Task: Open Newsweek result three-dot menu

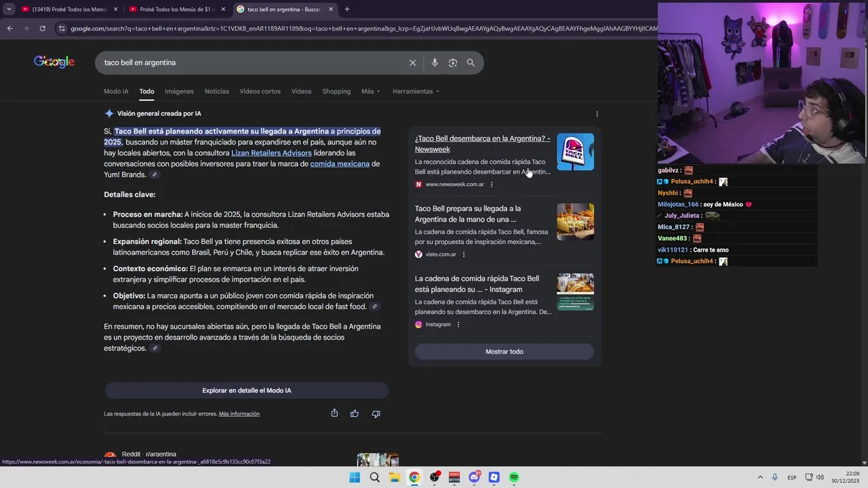Action: pyautogui.click(x=492, y=184)
